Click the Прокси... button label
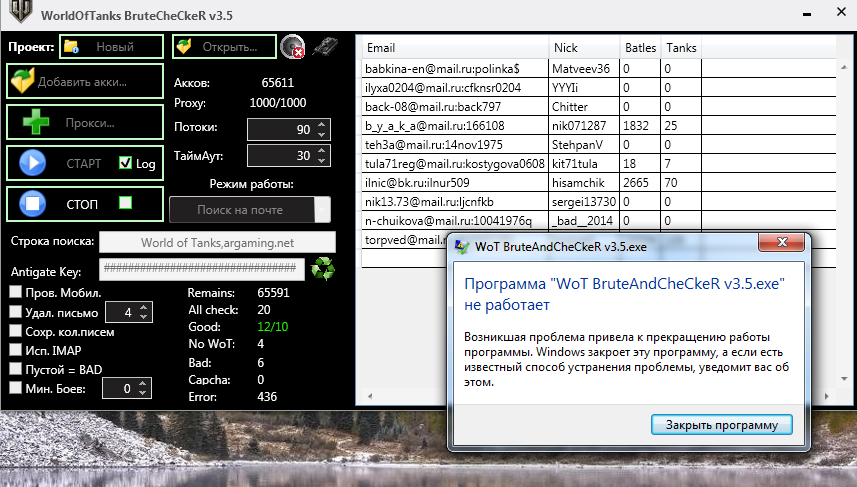The width and height of the screenshot is (857, 487). (x=90, y=123)
